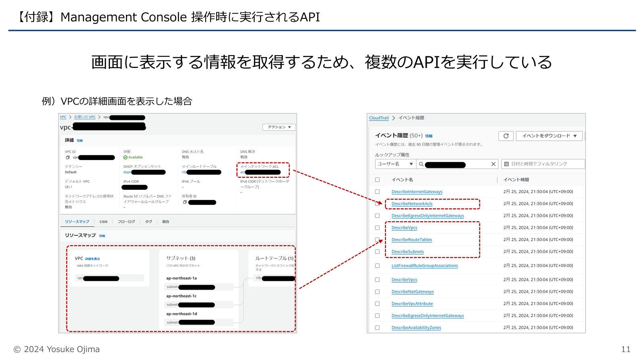The image size is (644, 362).
Task: Check the DescribeNetworkAcls event checkbox
Action: (x=377, y=204)
